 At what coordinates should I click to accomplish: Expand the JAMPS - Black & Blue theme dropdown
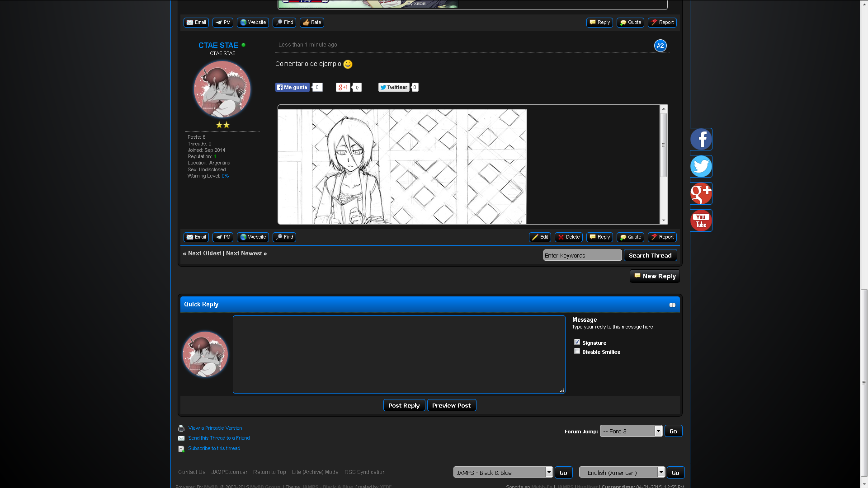click(503, 472)
